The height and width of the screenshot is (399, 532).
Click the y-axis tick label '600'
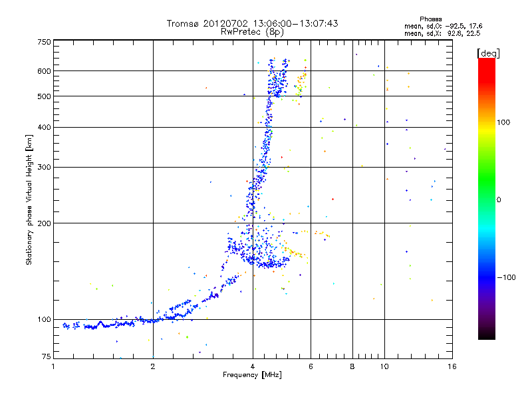44,71
